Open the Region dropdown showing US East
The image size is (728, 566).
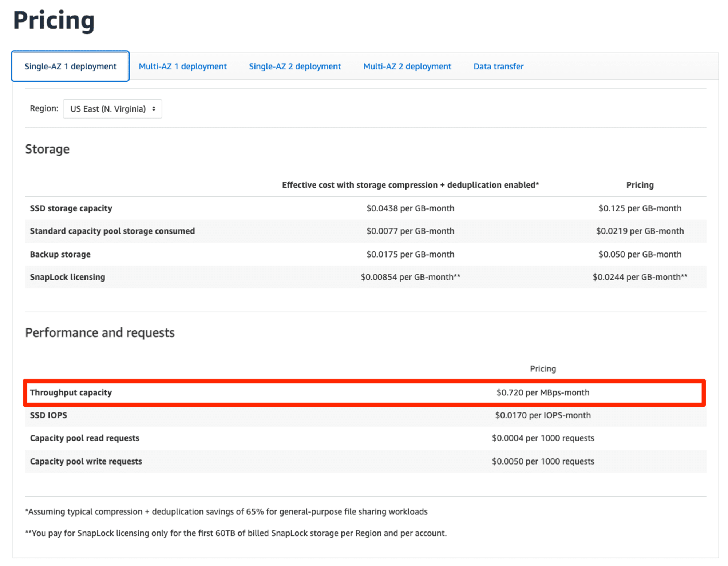click(x=112, y=109)
